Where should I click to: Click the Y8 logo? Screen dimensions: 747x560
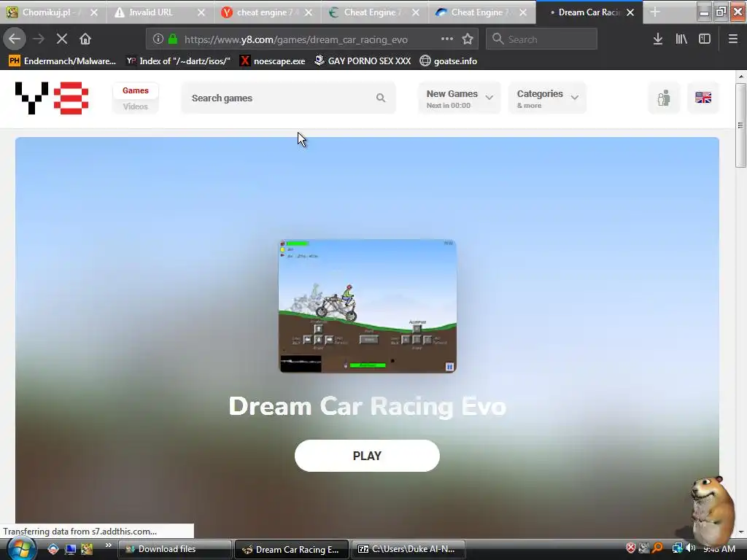pos(52,98)
